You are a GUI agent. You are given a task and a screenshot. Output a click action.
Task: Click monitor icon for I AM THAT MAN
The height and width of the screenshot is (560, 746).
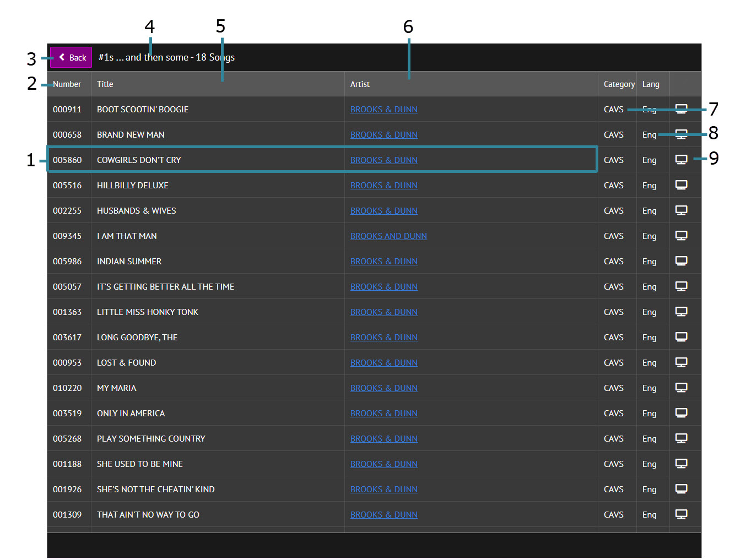(681, 236)
